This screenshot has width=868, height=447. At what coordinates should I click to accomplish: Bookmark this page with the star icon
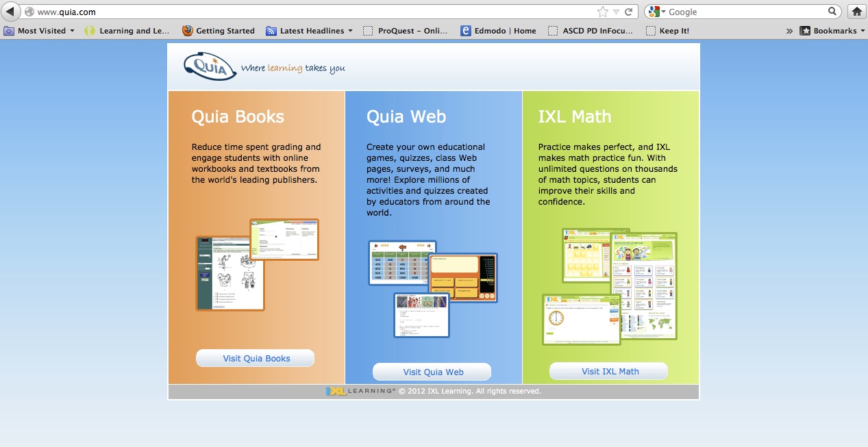(602, 12)
